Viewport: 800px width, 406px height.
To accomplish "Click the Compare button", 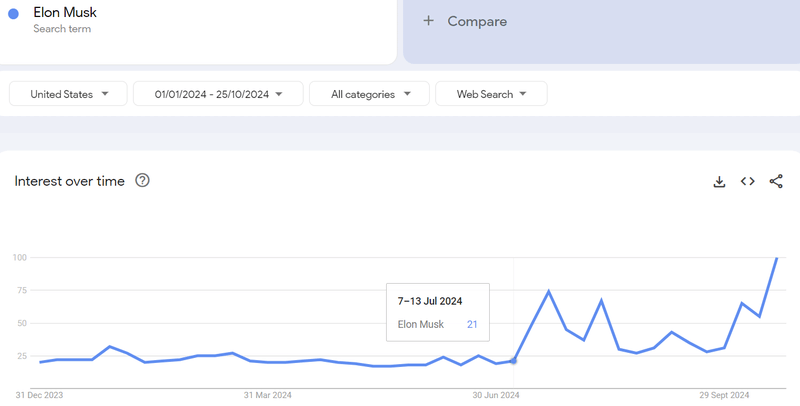I will (x=476, y=21).
